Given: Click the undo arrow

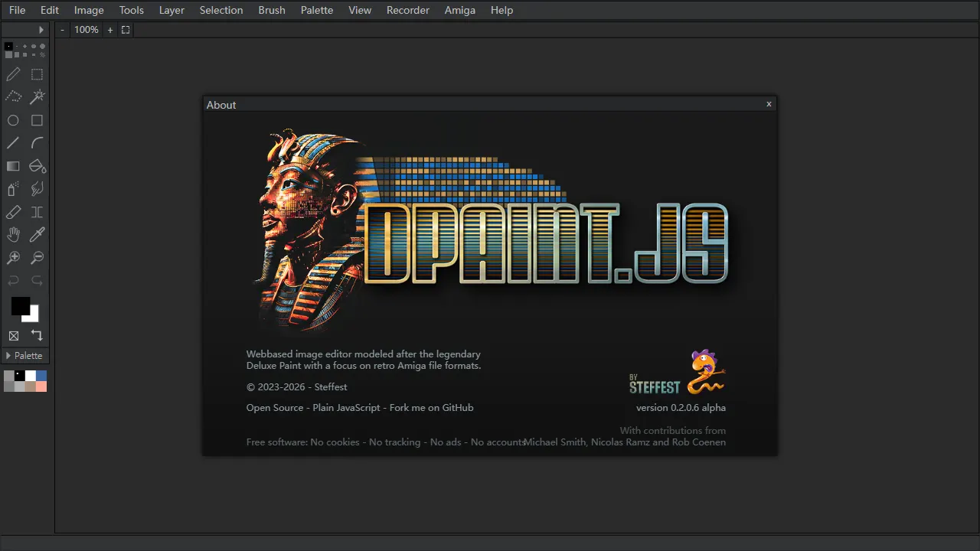Looking at the screenshot, I should tap(13, 281).
